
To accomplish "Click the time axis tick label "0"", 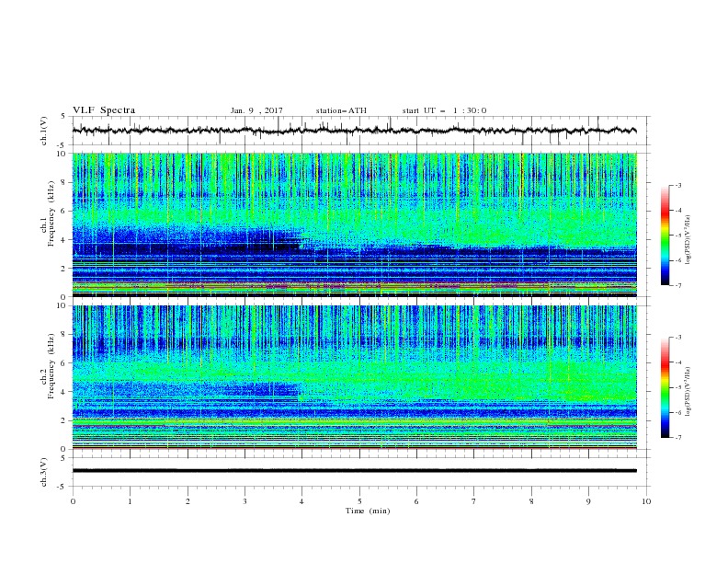I will (x=73, y=501).
